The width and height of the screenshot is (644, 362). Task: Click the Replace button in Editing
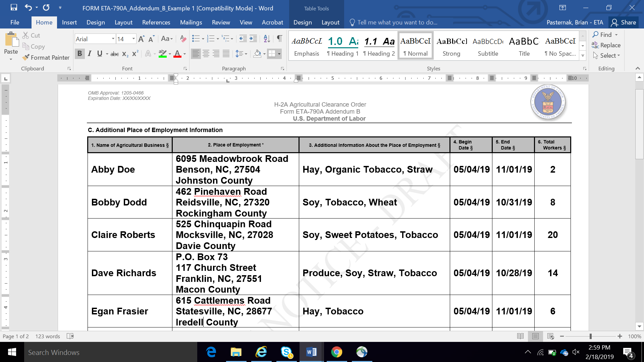[x=606, y=45]
